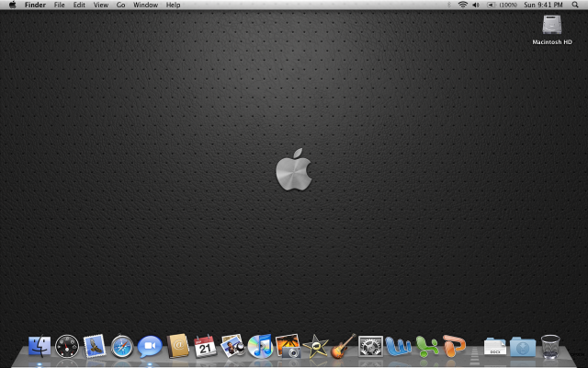Open the Wi-Fi AirPort status menu

pos(463,5)
